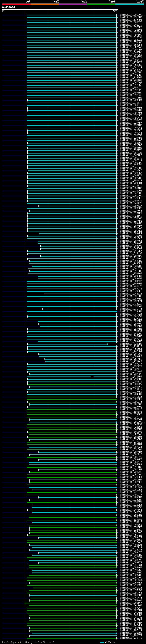
Task: Select label UniRef100_Q186X6
Action: [131, 585]
